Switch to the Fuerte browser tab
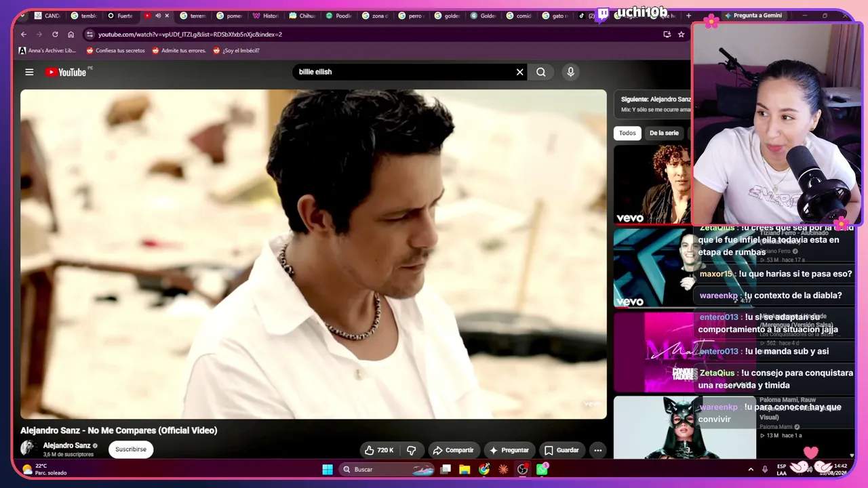This screenshot has width=868, height=488. [x=121, y=16]
